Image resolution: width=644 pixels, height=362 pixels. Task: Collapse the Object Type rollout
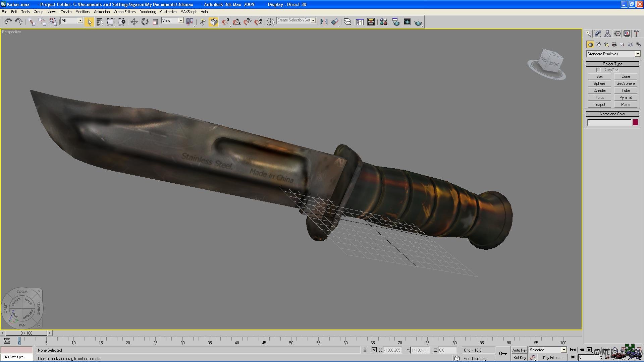pyautogui.click(x=612, y=64)
